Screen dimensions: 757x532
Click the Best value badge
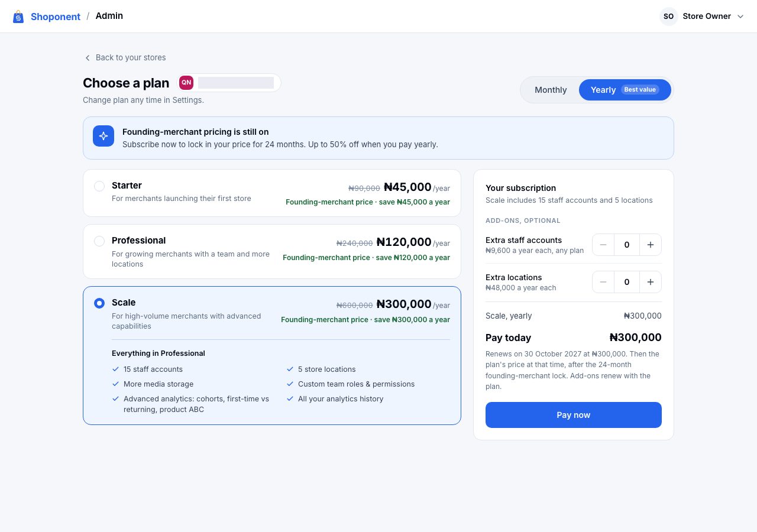pos(640,90)
